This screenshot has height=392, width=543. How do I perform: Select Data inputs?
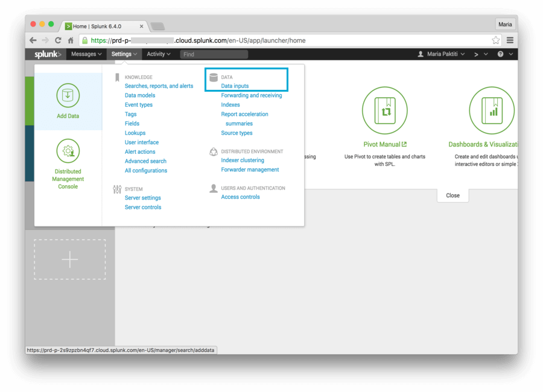point(235,86)
